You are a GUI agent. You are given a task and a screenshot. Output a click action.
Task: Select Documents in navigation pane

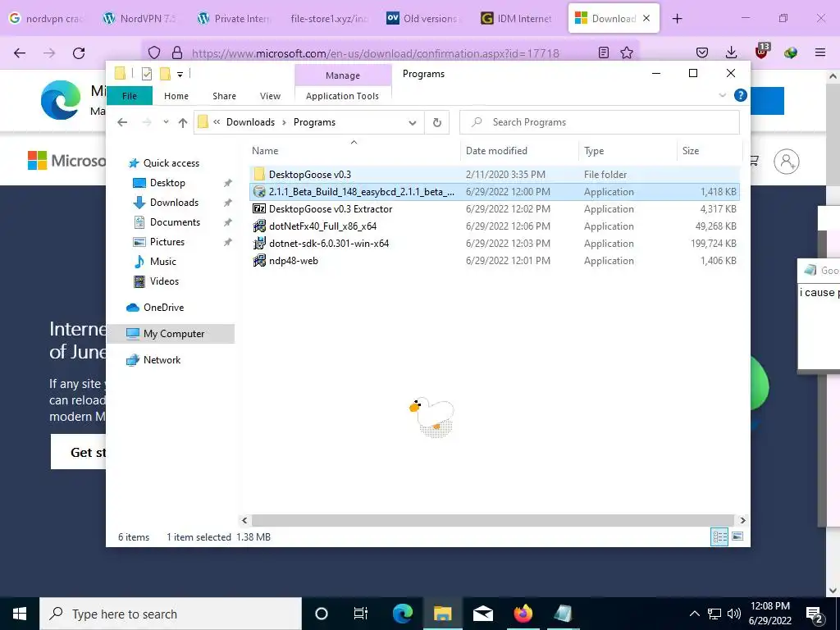click(x=175, y=222)
